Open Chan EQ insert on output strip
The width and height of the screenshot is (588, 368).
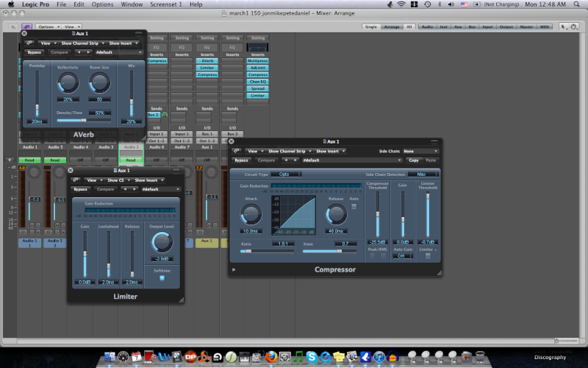coord(258,82)
